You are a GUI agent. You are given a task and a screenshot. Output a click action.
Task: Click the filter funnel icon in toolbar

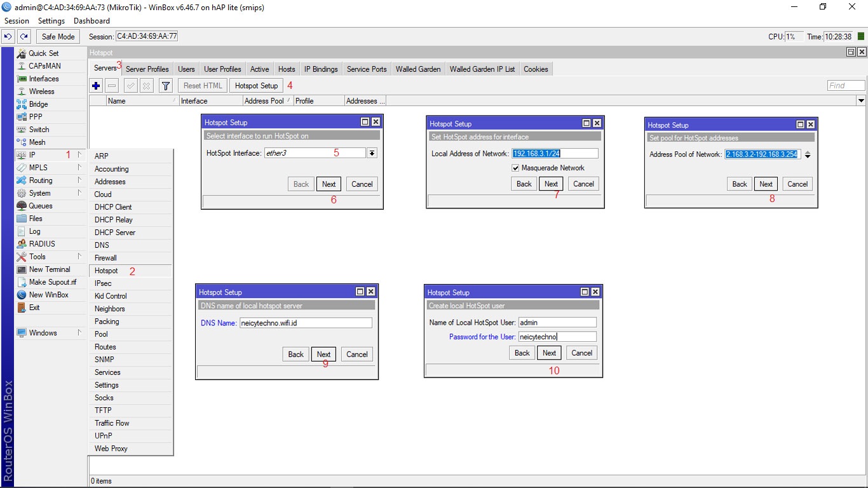click(165, 86)
